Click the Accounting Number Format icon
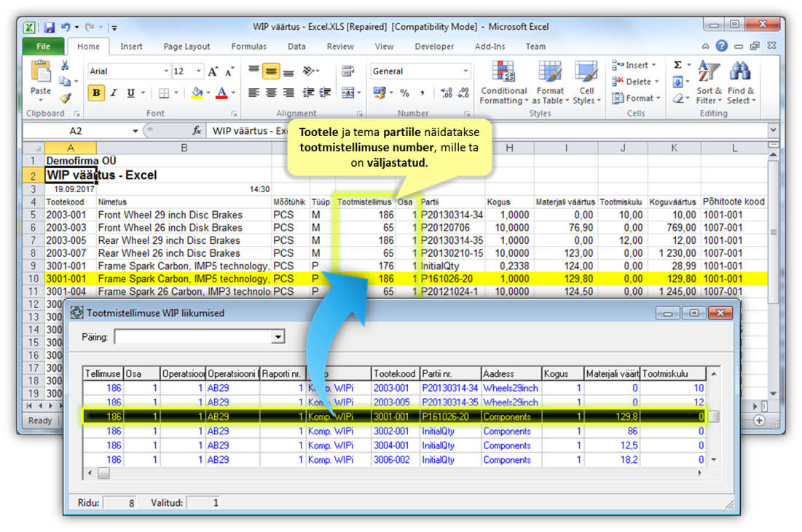This screenshot has width=802, height=532. point(380,93)
